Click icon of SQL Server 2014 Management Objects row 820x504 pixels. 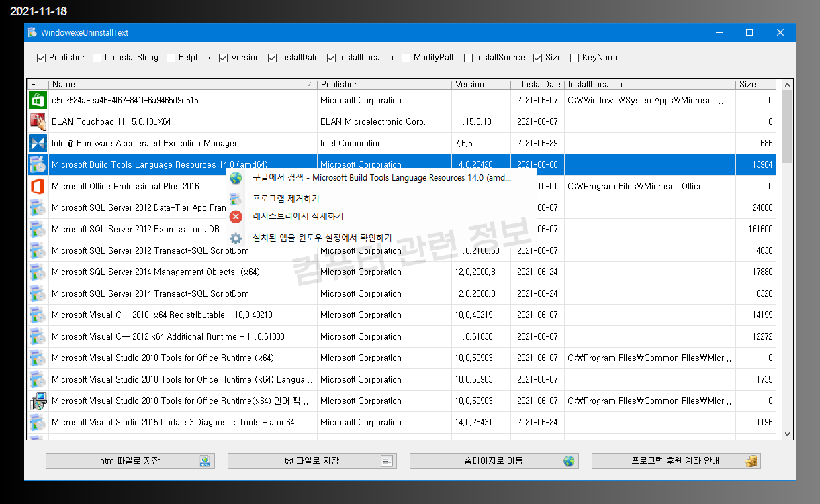[x=38, y=272]
